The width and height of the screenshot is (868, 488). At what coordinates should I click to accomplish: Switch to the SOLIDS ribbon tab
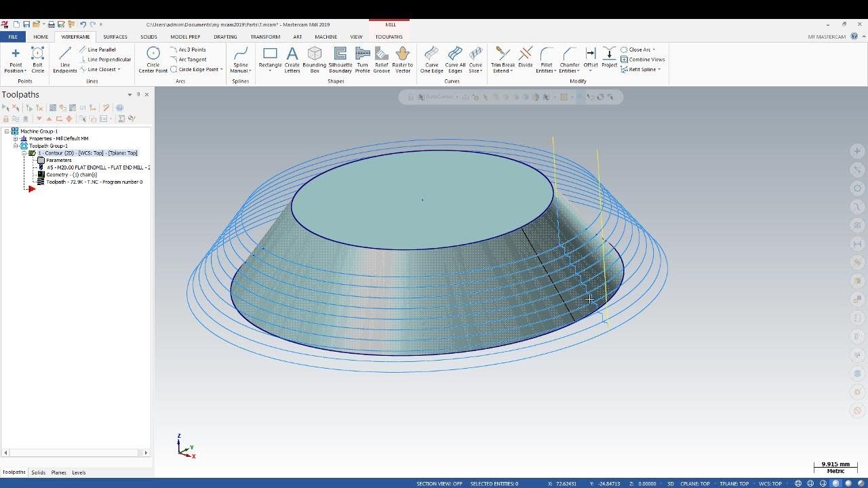point(149,37)
